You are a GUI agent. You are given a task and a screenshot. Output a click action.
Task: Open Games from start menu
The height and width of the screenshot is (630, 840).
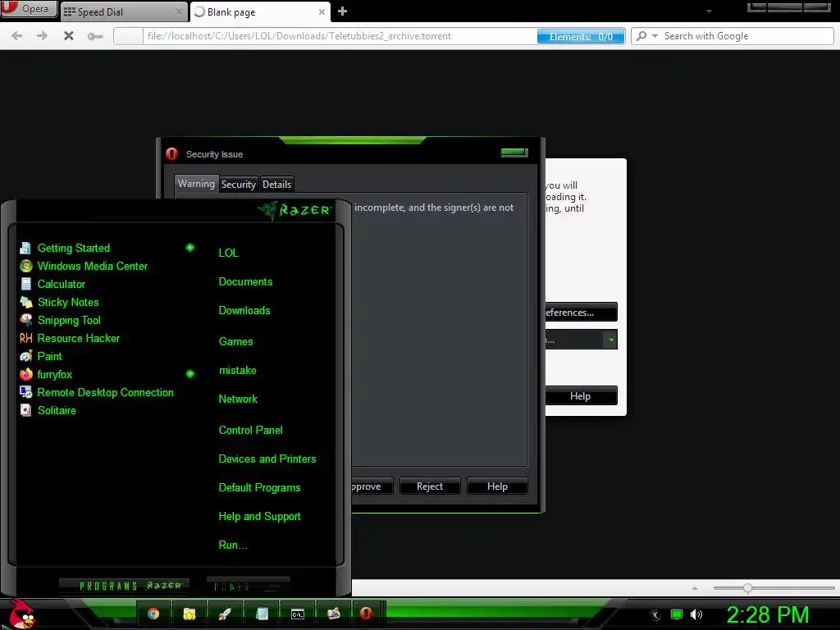pos(235,342)
